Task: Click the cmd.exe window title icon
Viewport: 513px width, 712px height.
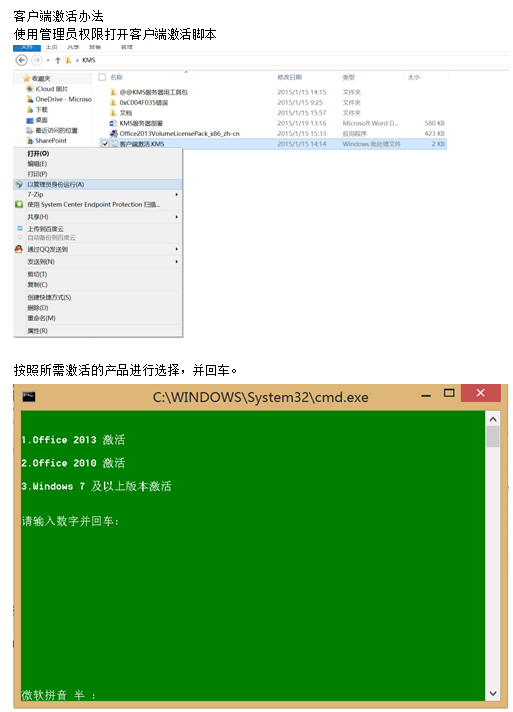Action: pyautogui.click(x=29, y=396)
